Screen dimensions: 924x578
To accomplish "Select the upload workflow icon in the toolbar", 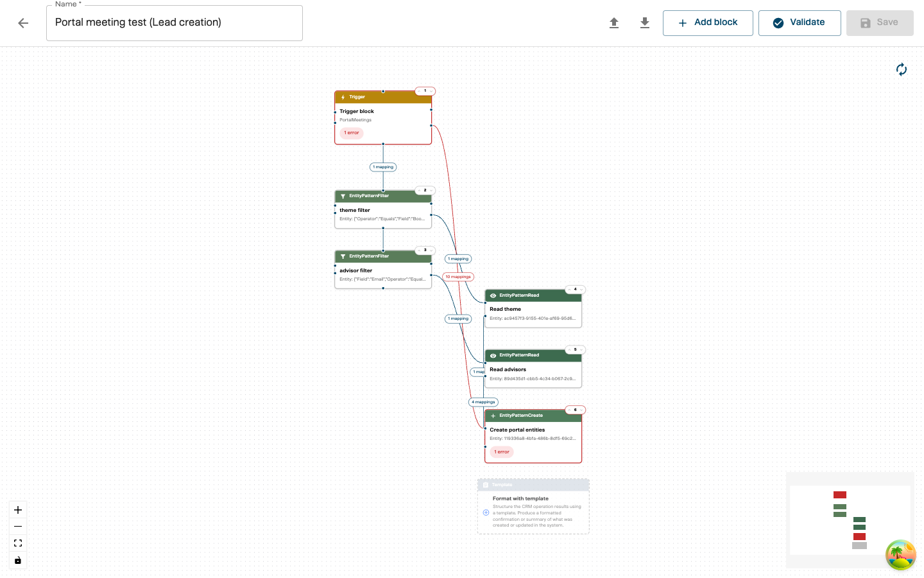I will point(614,22).
